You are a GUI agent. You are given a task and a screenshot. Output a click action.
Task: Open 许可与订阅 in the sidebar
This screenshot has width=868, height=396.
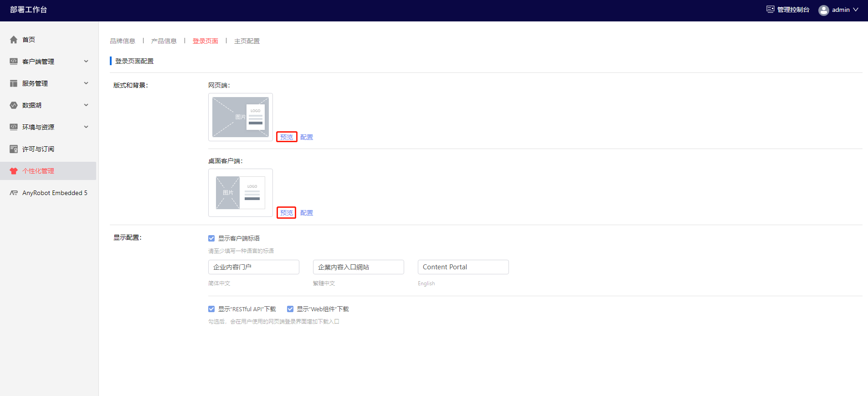coord(48,149)
